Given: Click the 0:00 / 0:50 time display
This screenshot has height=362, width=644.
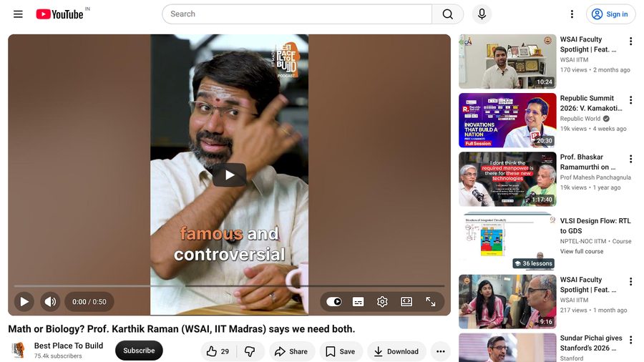Looking at the screenshot, I should [x=89, y=302].
